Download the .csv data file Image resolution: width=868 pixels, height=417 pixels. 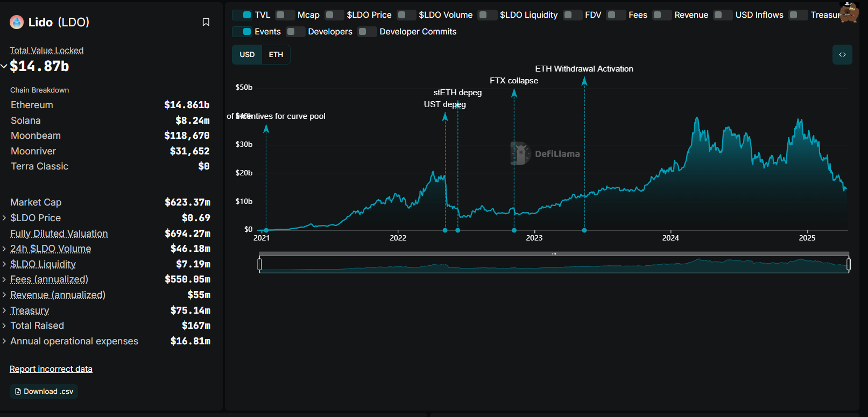click(44, 392)
